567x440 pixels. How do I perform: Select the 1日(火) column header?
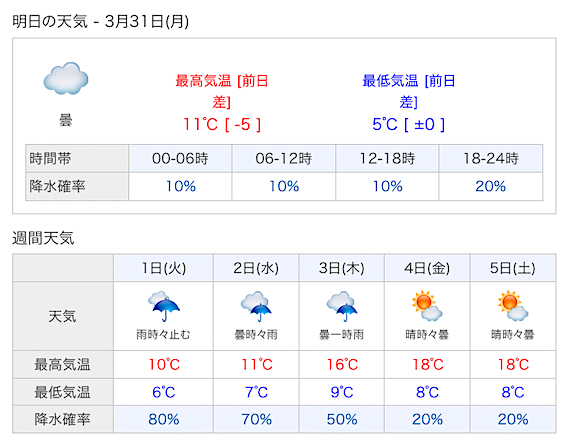coord(163,268)
